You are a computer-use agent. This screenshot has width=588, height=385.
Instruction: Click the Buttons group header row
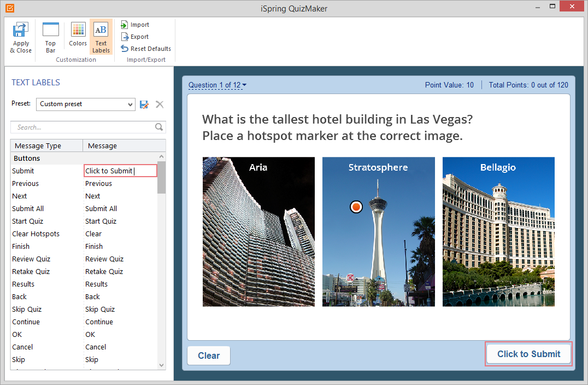(84, 159)
